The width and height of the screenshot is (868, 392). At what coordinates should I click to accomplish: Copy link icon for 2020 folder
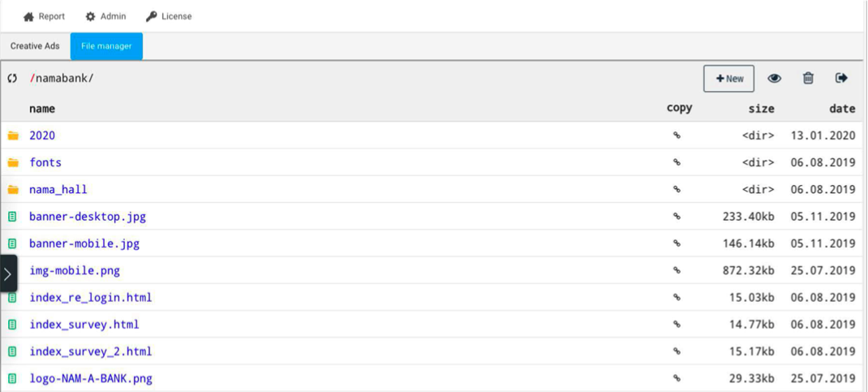677,135
